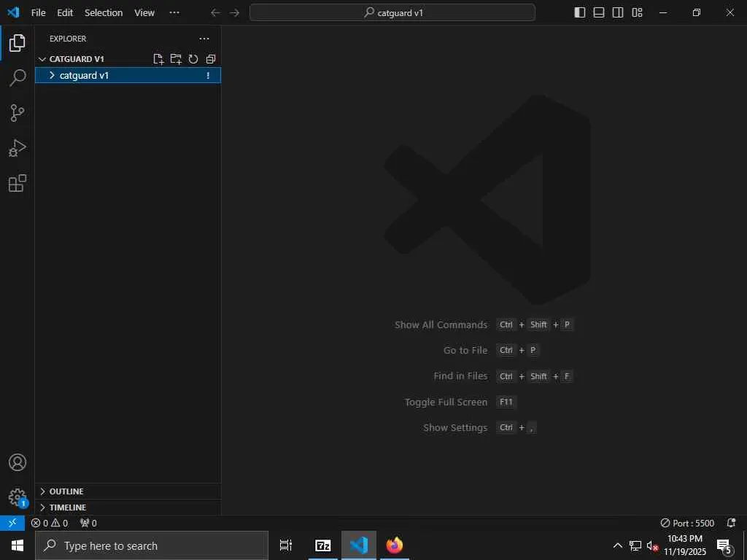Open notifications bell in status bar
The height and width of the screenshot is (560, 747).
point(731,523)
